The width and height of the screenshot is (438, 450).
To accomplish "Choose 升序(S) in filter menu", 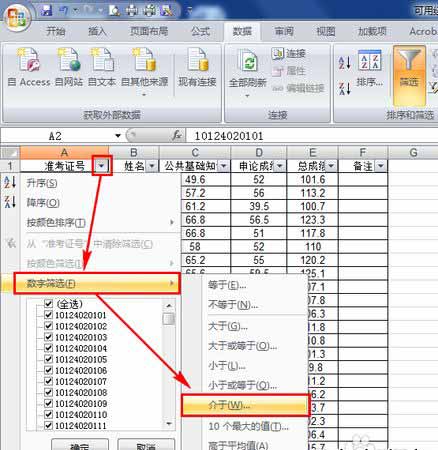I will click(x=42, y=183).
